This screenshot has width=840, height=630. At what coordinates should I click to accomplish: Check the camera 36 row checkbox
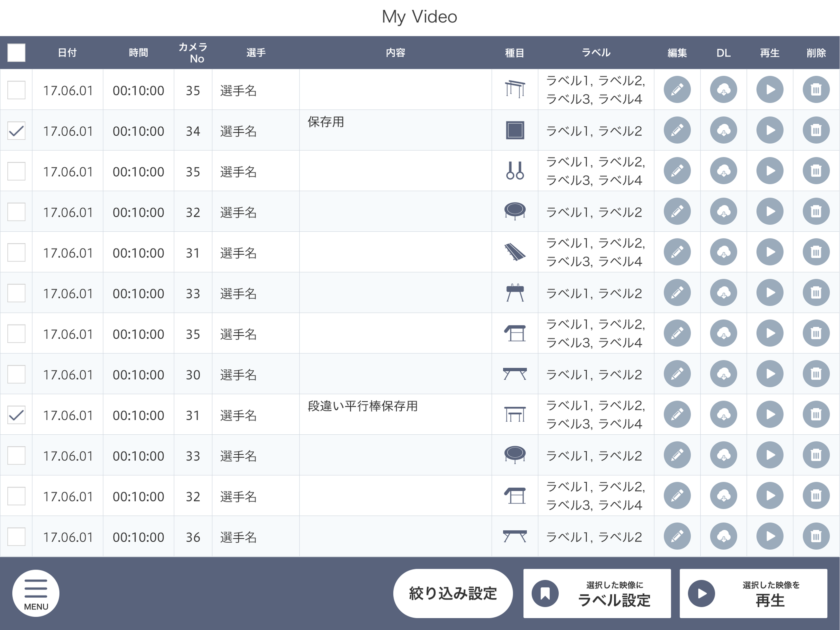[x=16, y=537]
